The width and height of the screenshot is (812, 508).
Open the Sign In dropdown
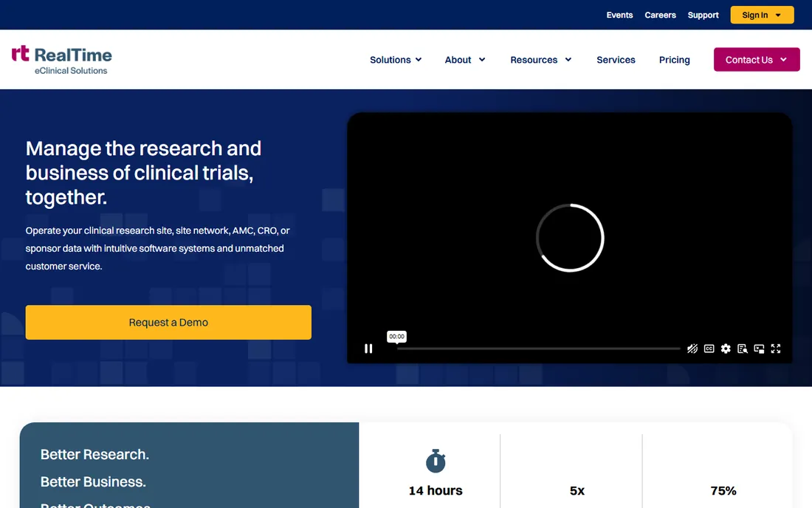(x=762, y=15)
